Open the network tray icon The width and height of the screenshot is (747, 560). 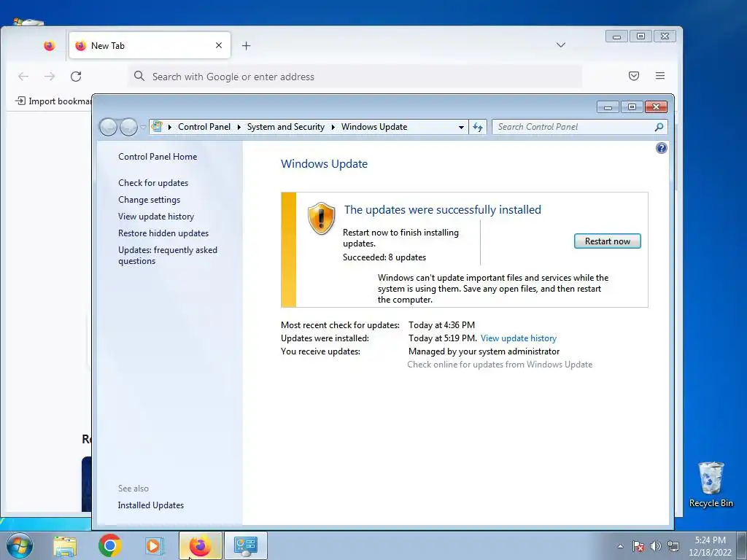(673, 546)
